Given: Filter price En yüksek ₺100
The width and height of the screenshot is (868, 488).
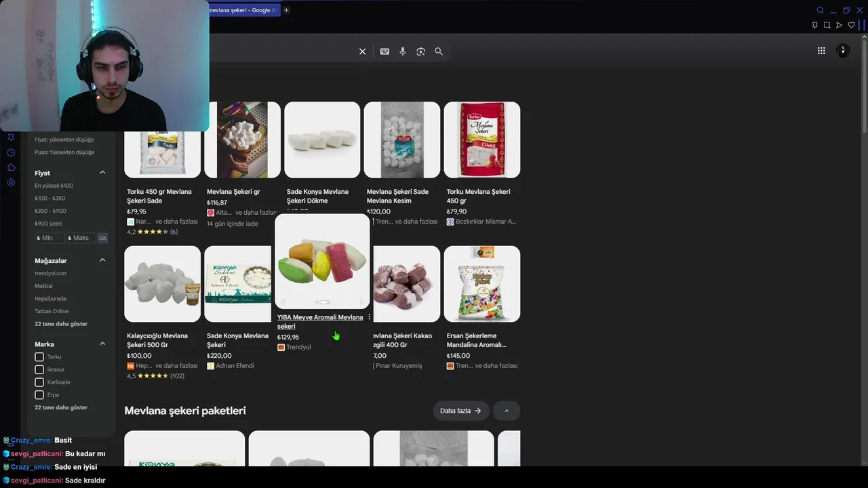Looking at the screenshot, I should click(x=54, y=186).
